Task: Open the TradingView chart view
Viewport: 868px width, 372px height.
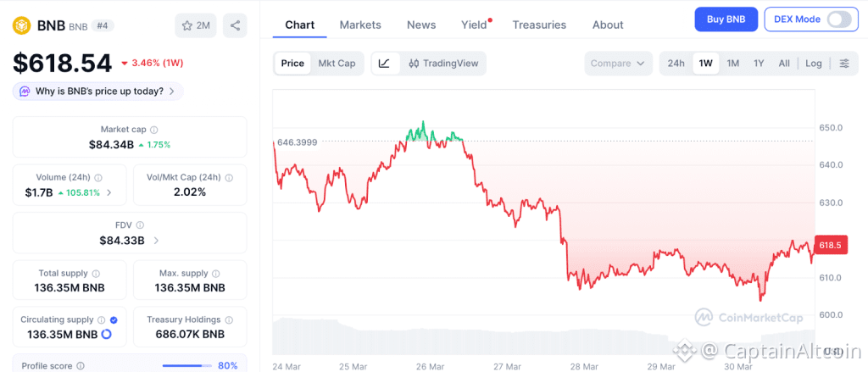Action: 442,64
